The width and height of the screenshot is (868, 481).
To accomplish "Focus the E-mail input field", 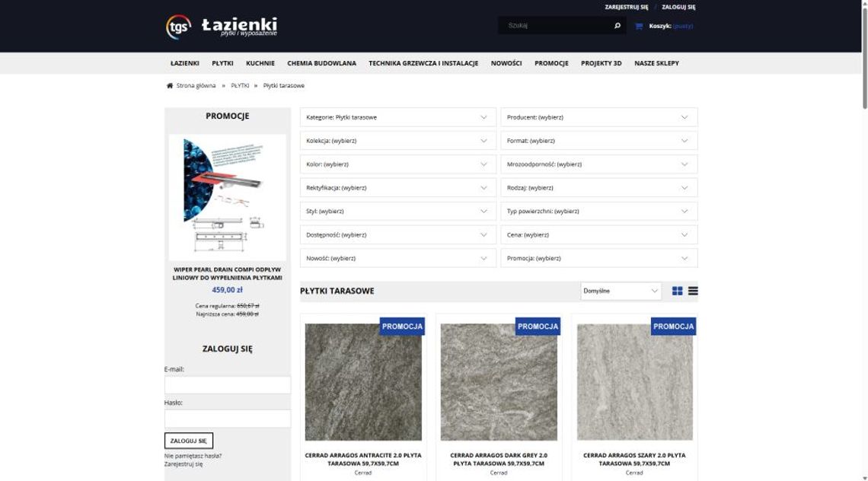I will (228, 385).
